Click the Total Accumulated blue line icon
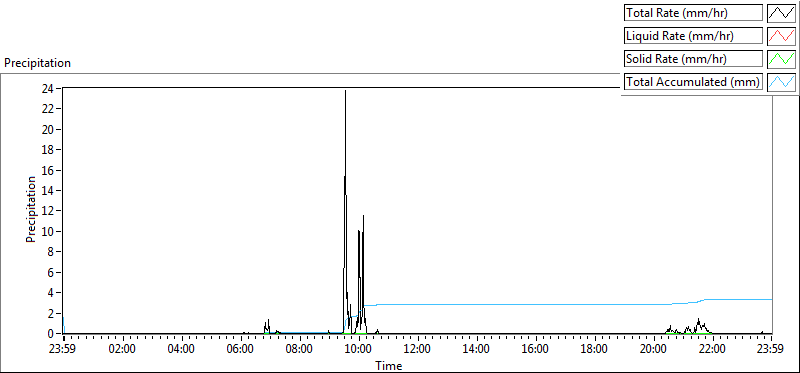The width and height of the screenshot is (800, 373). click(781, 82)
